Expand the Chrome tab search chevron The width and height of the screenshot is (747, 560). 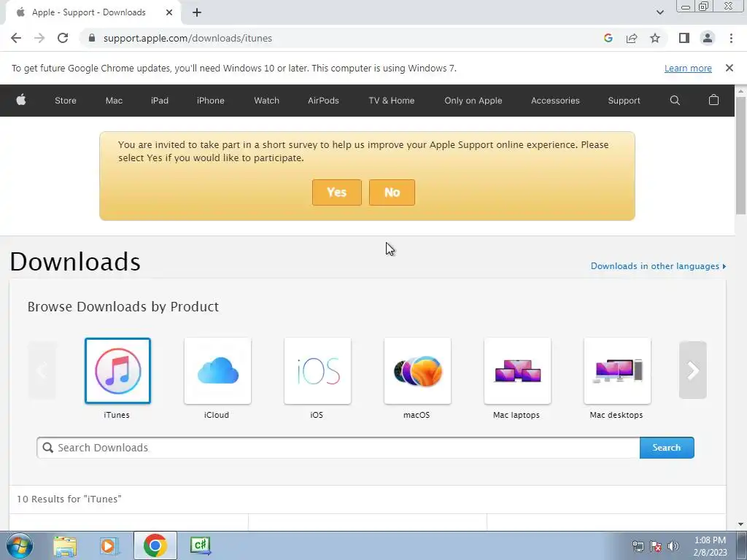[659, 12]
